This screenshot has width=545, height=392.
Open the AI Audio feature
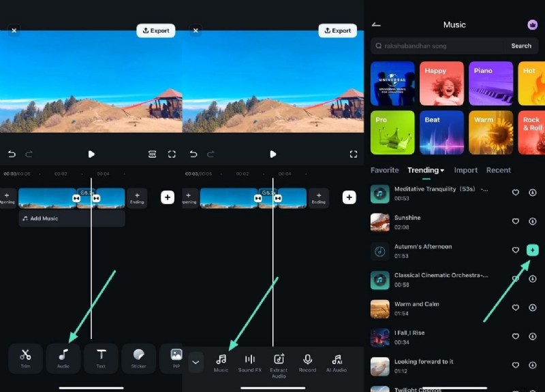[337, 359]
